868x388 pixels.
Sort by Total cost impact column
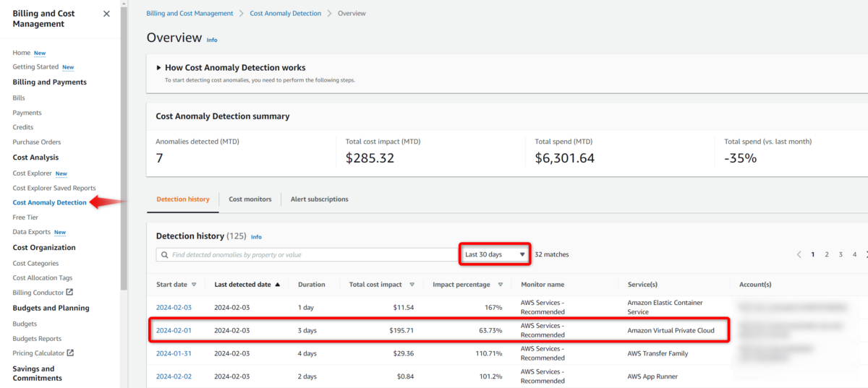pyautogui.click(x=381, y=285)
